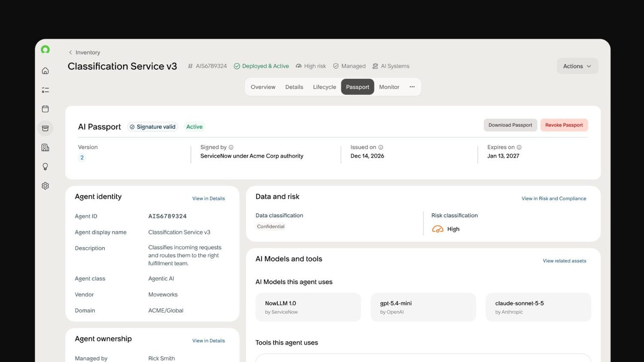Click the Signature valid badge
This screenshot has height=362, width=644.
[x=152, y=127]
